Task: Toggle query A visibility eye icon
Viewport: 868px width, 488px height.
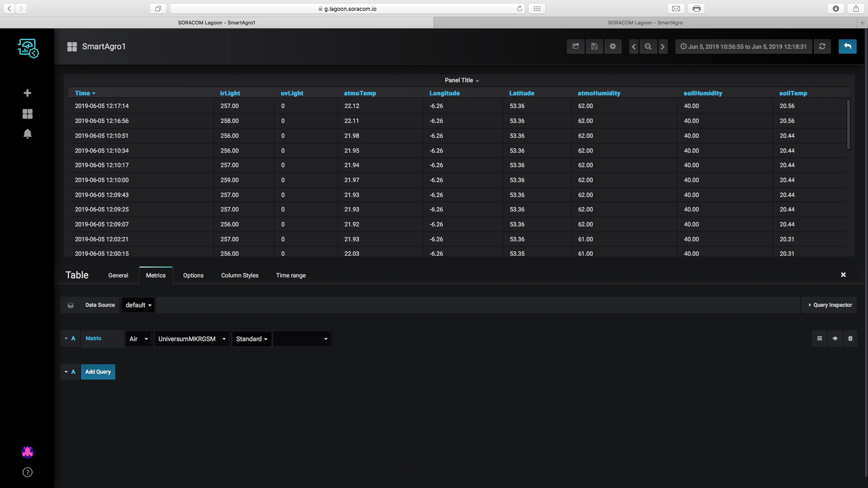Action: pos(835,338)
